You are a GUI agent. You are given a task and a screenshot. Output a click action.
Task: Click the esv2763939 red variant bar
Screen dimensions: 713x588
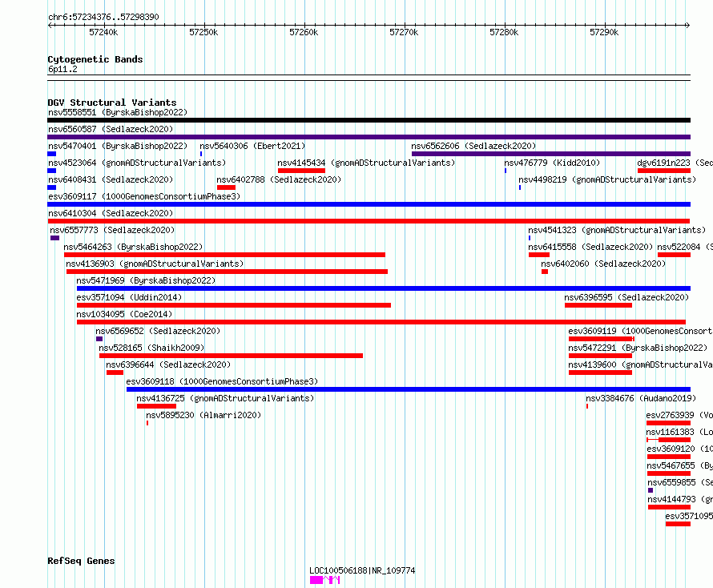click(668, 423)
